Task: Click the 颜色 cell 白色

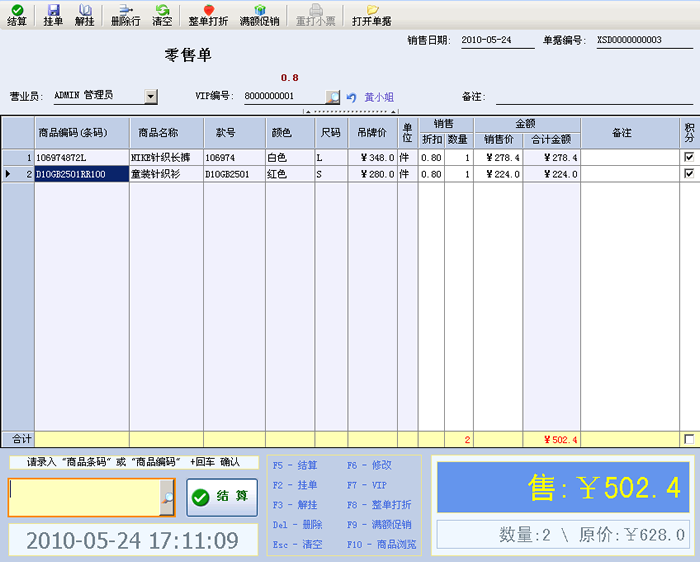Action: pos(290,158)
